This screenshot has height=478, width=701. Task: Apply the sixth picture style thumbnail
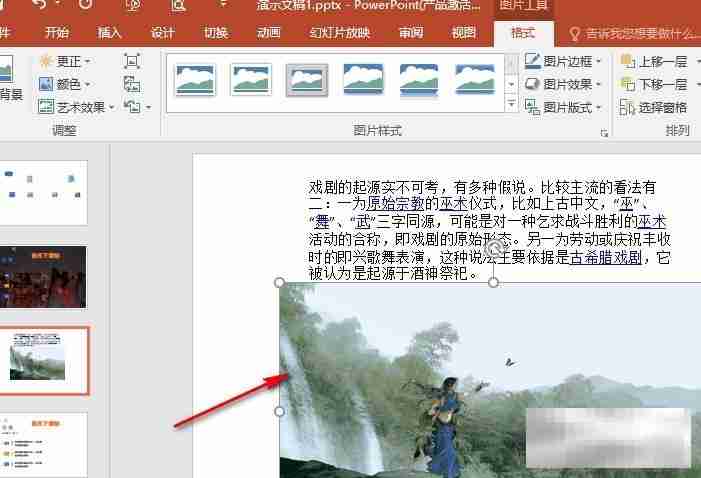[475, 79]
